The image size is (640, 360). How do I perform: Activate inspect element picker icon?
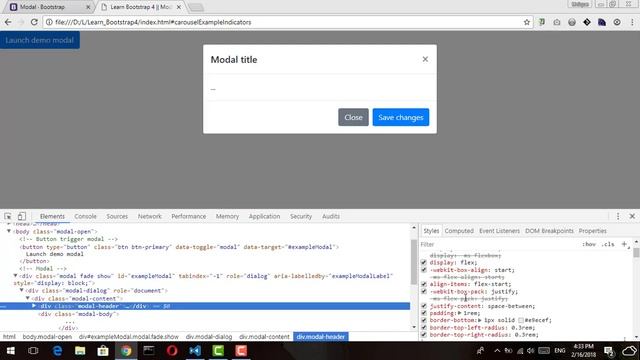(8, 216)
